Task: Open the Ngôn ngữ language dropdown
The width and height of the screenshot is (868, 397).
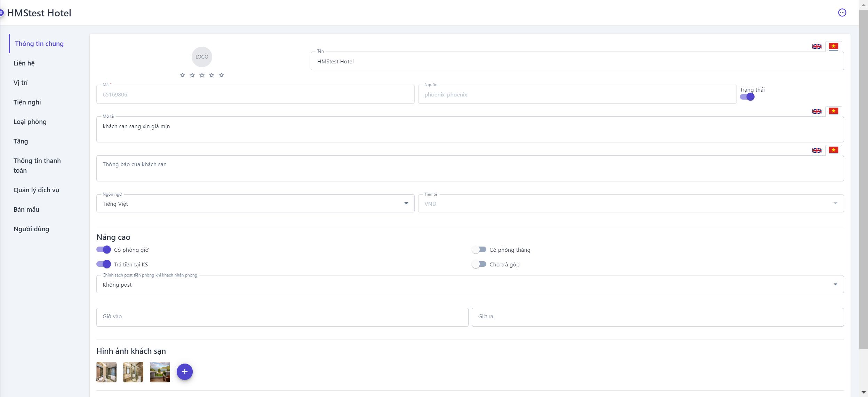Action: [255, 204]
